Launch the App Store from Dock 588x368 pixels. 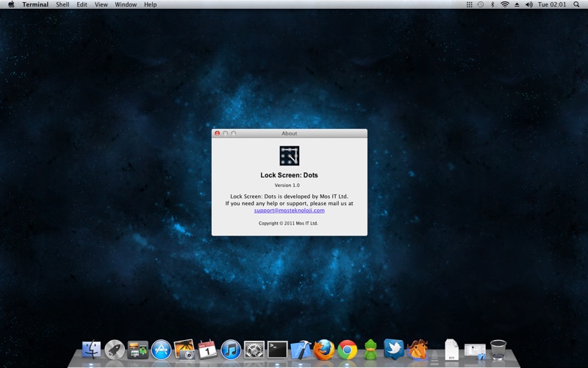(161, 350)
